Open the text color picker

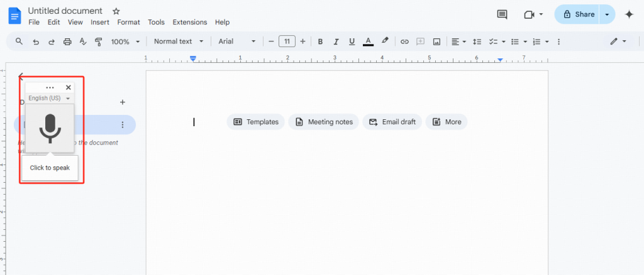pos(368,41)
